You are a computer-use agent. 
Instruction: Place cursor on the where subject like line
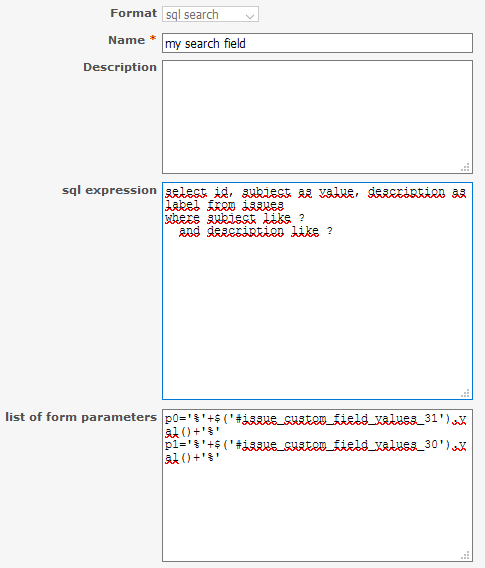coord(235,218)
